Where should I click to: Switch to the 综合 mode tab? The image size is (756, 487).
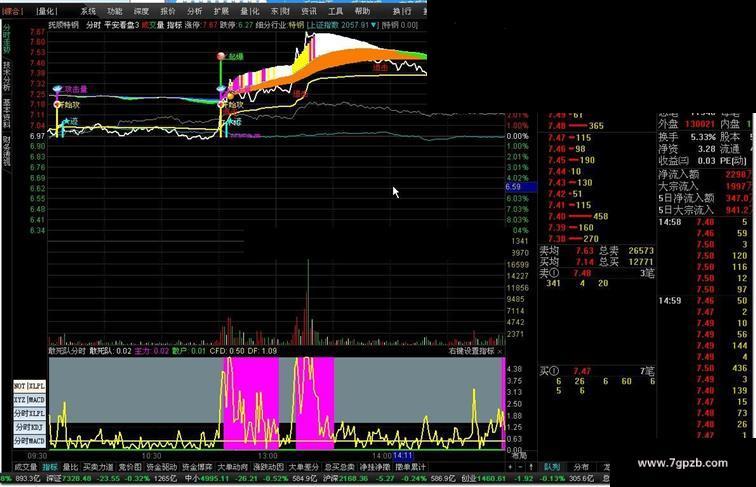(x=12, y=11)
